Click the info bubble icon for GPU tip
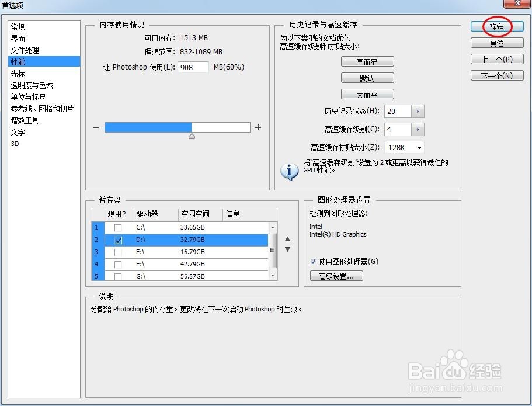 click(x=290, y=171)
